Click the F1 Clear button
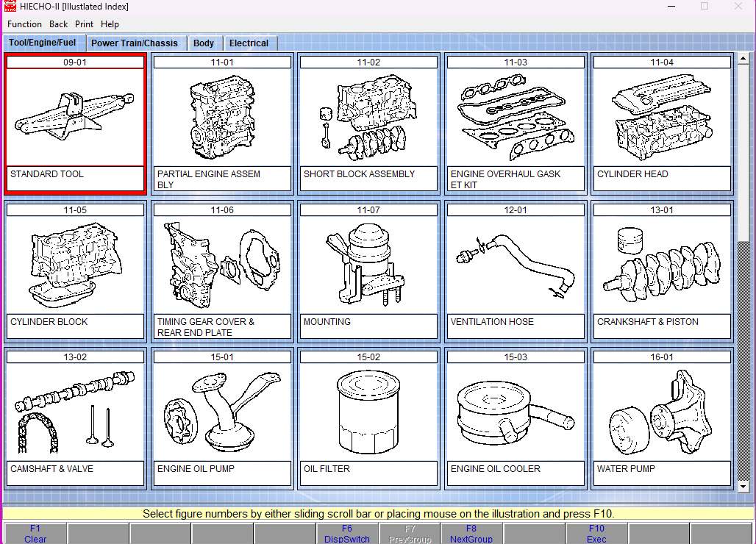The image size is (756, 544). (35, 534)
